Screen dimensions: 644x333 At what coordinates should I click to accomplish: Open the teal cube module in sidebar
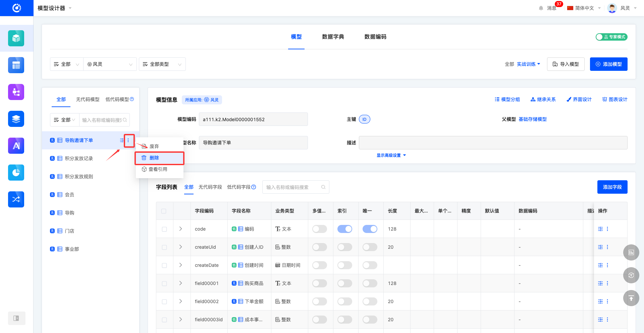tap(16, 38)
